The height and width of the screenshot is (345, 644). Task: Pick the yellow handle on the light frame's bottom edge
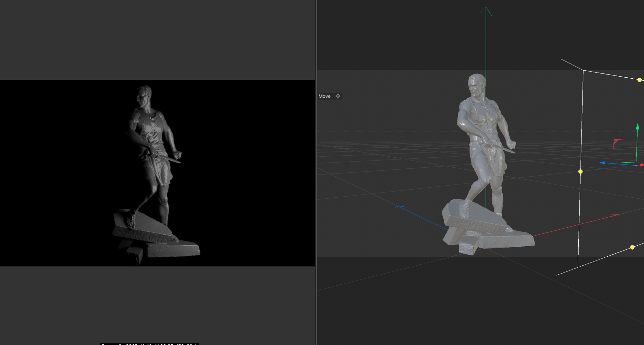pyautogui.click(x=632, y=247)
